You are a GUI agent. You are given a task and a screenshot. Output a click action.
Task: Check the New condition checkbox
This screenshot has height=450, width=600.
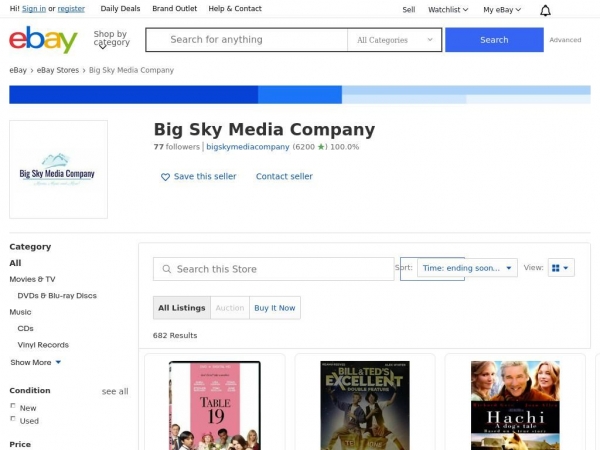(x=13, y=406)
